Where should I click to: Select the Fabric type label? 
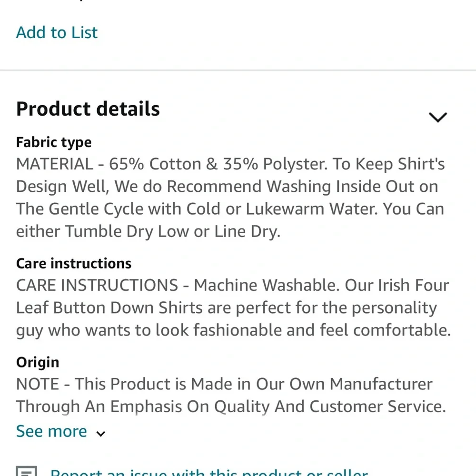54,142
